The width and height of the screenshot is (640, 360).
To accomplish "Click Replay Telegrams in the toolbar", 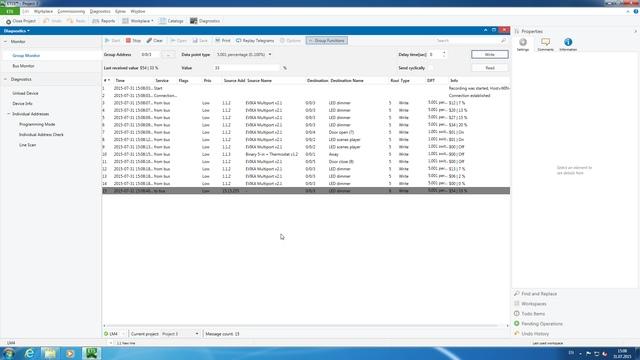I will tap(255, 40).
